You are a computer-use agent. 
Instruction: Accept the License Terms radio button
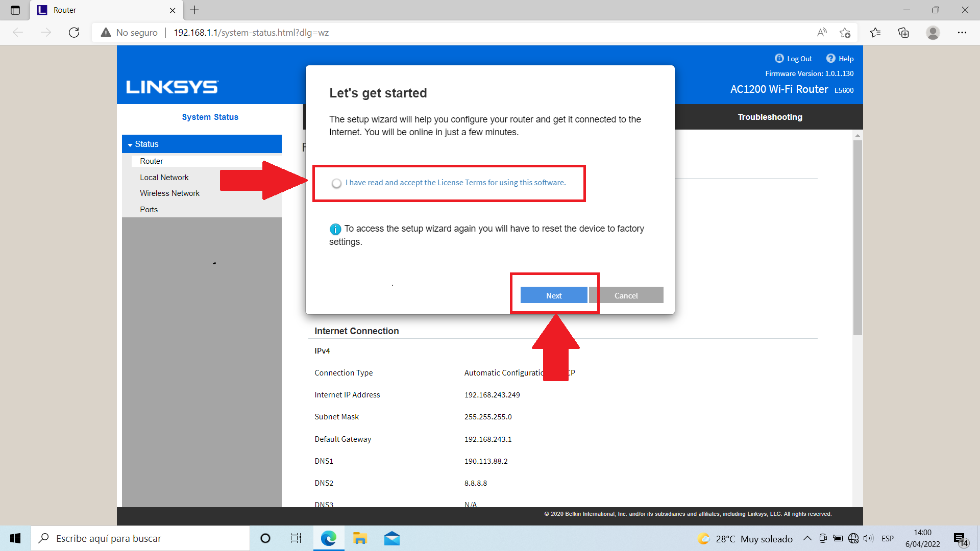(x=336, y=183)
